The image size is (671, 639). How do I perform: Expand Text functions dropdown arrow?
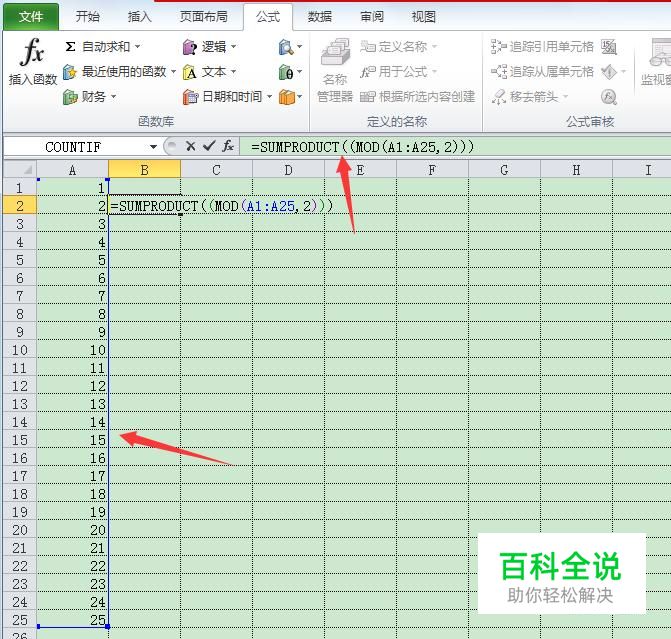coord(234,71)
